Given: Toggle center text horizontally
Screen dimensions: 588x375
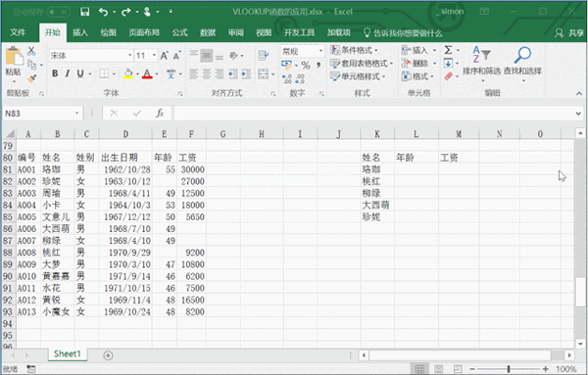Looking at the screenshot, I should 206,73.
